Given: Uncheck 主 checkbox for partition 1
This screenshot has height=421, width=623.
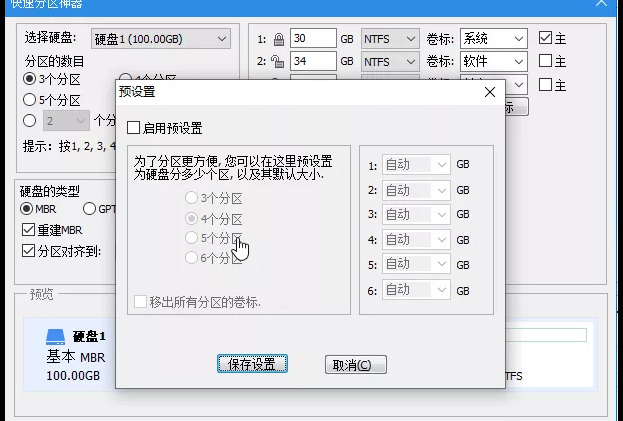Looking at the screenshot, I should point(546,38).
